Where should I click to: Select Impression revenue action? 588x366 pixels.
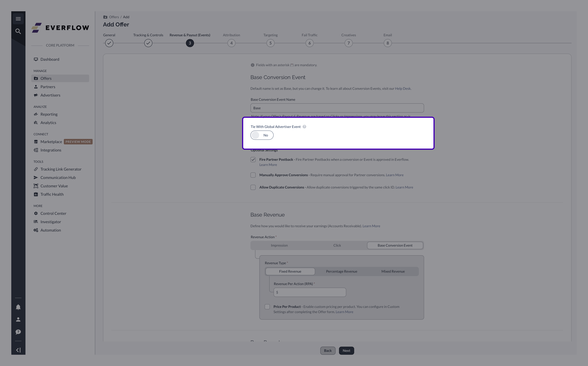[x=279, y=245]
